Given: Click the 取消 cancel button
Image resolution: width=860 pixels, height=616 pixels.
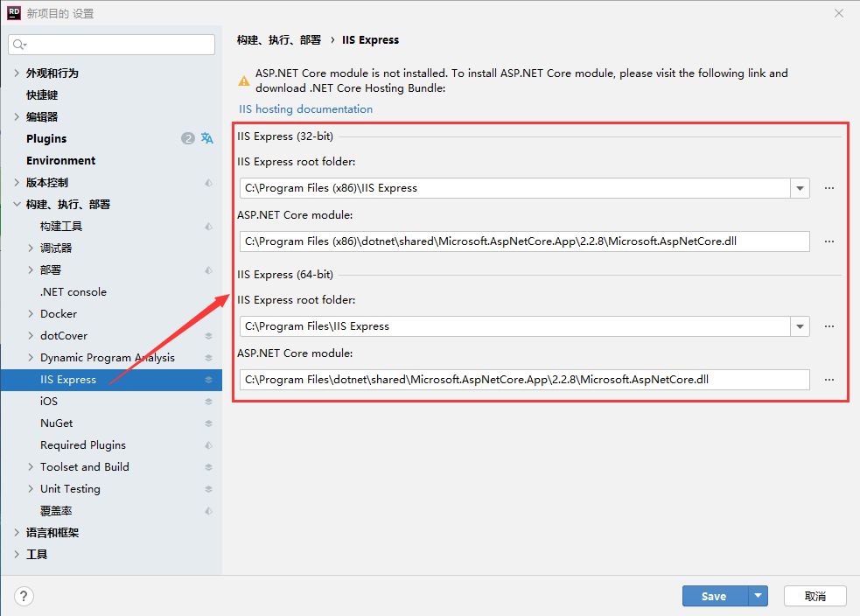Looking at the screenshot, I should [815, 596].
